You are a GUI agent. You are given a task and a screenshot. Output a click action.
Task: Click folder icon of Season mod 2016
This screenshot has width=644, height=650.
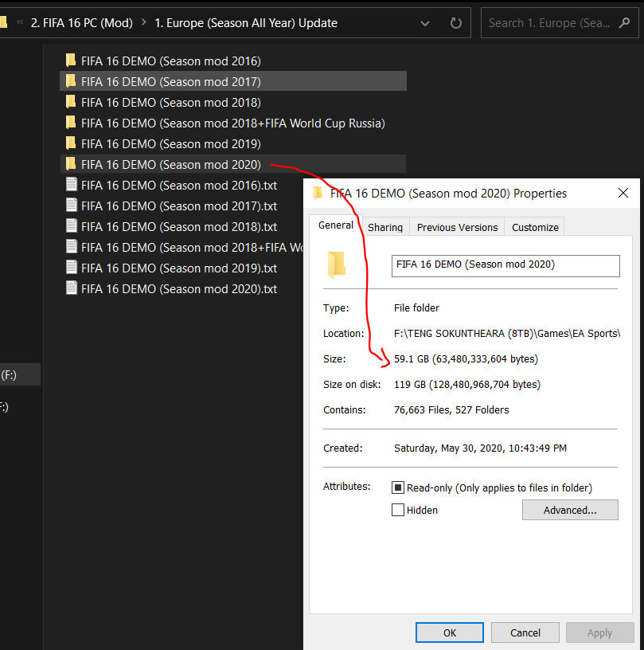click(71, 61)
